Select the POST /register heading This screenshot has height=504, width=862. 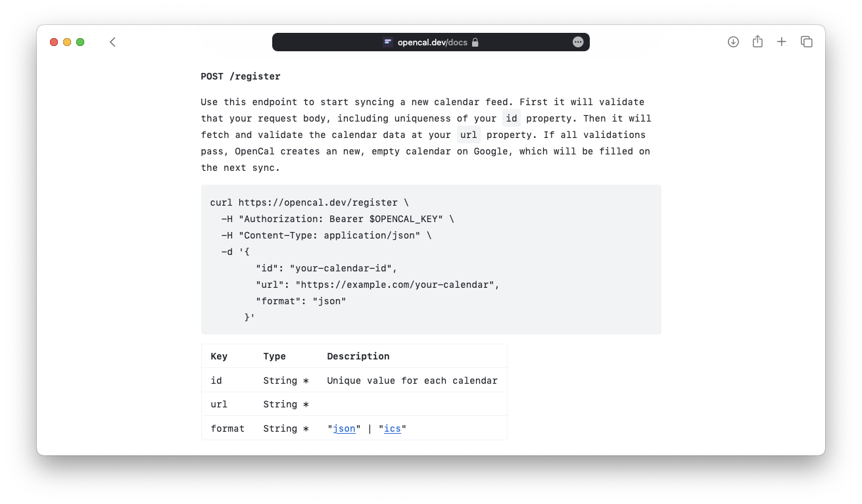click(x=241, y=76)
